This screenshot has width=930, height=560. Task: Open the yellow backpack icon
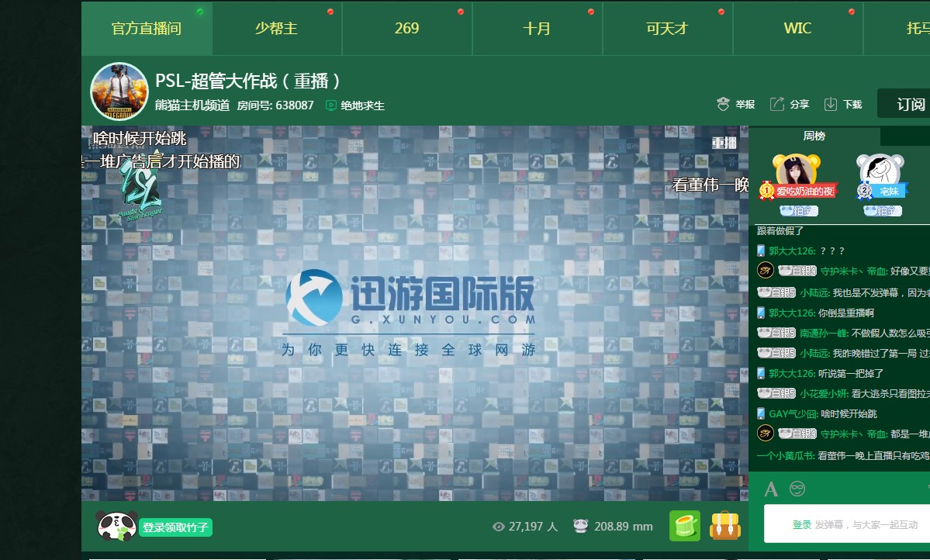pos(725,526)
